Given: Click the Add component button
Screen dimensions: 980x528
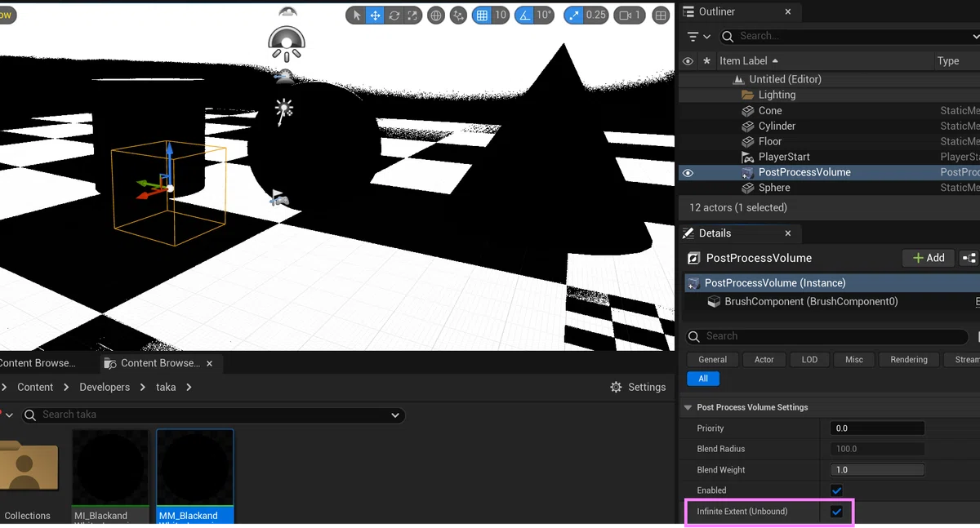Looking at the screenshot, I should pyautogui.click(x=929, y=258).
